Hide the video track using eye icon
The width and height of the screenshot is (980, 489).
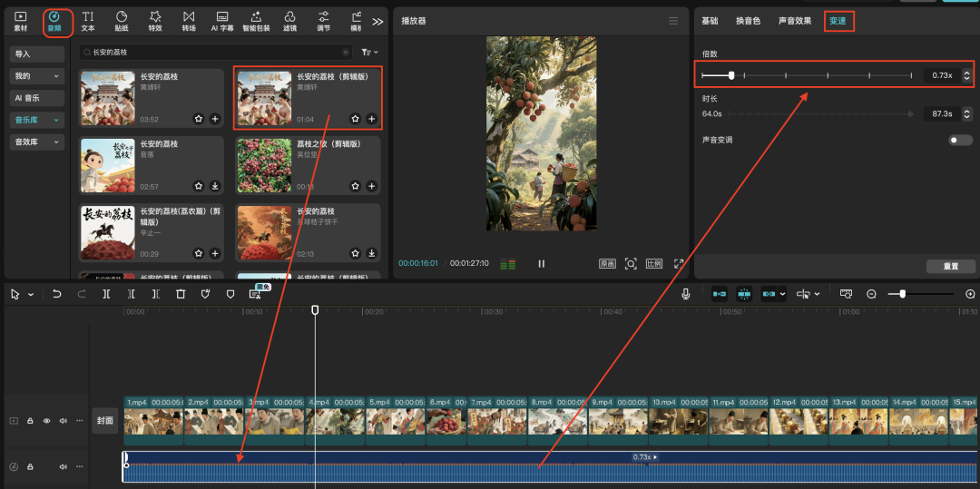[x=46, y=421]
